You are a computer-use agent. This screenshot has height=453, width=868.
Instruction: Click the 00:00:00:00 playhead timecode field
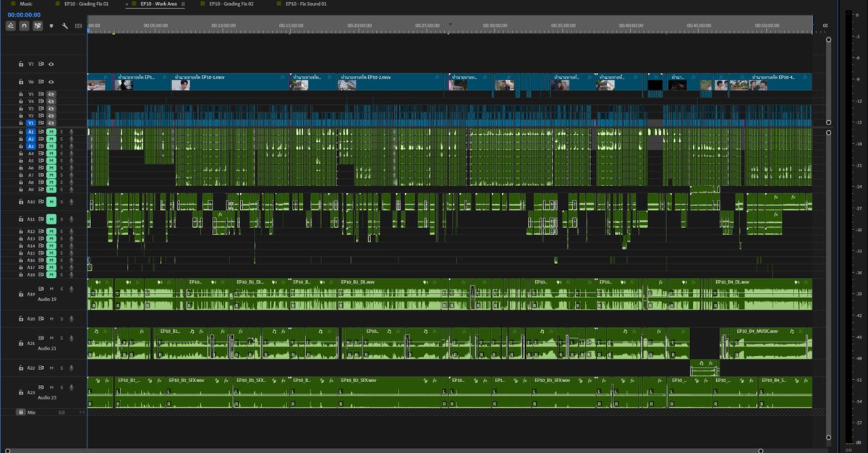(x=24, y=14)
